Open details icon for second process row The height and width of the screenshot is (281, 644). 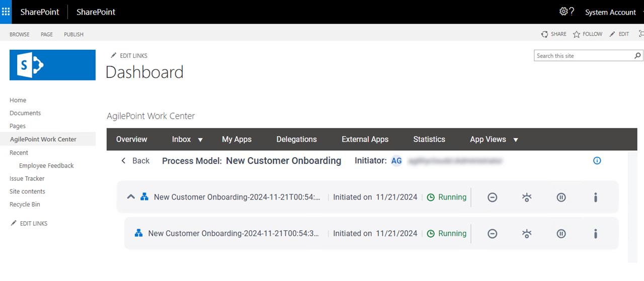pyautogui.click(x=596, y=234)
